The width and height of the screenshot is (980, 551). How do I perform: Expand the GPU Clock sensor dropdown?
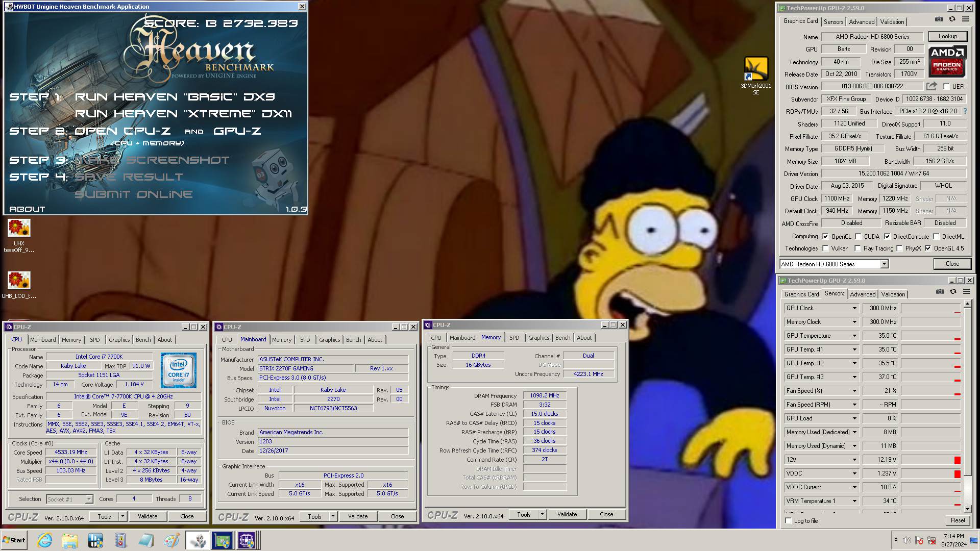click(x=854, y=308)
